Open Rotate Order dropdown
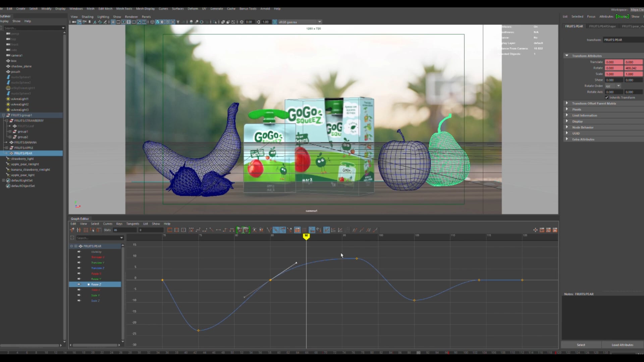 tap(613, 86)
